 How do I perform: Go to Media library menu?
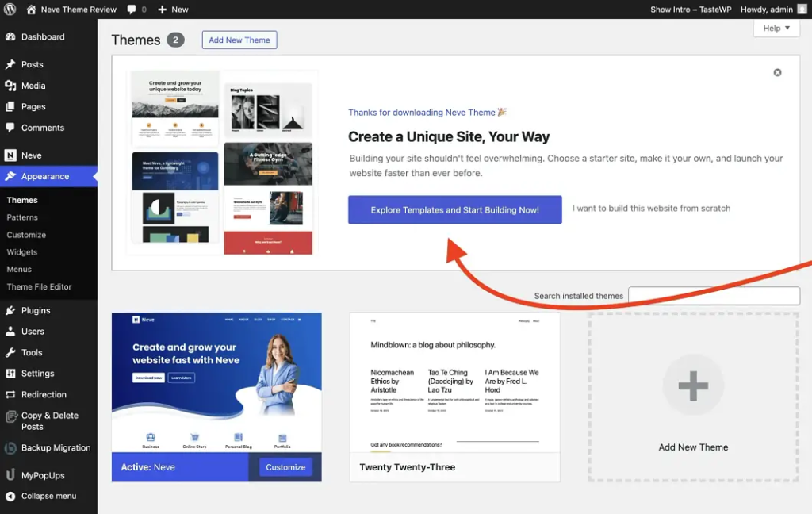coord(33,86)
